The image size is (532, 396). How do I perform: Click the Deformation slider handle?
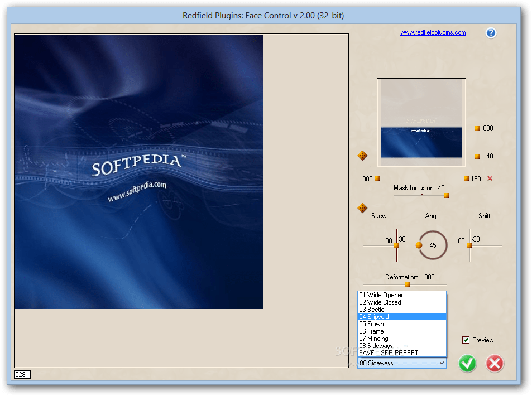click(408, 285)
